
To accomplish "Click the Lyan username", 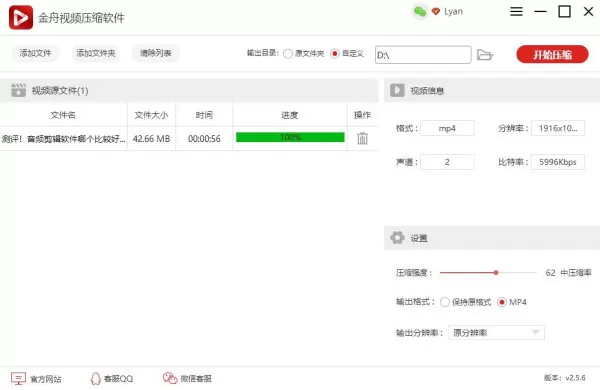I will coord(453,11).
